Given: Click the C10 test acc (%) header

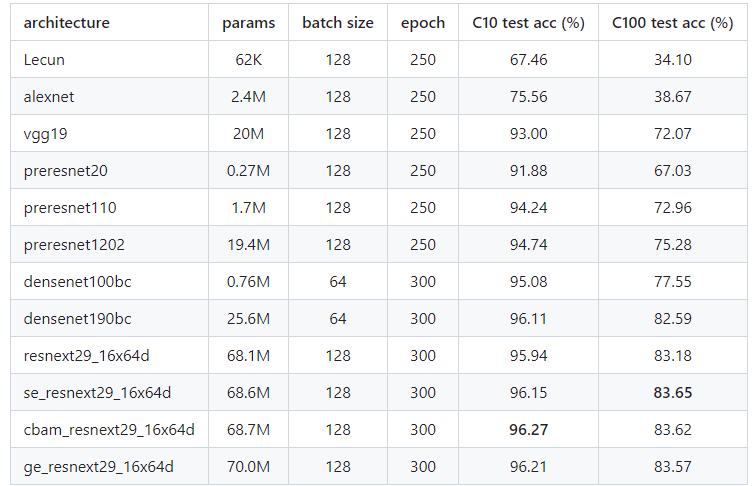Looking at the screenshot, I should (x=528, y=22).
